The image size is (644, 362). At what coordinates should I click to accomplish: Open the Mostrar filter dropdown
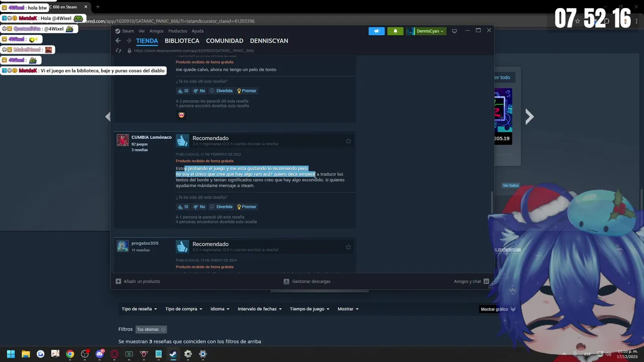(x=348, y=309)
